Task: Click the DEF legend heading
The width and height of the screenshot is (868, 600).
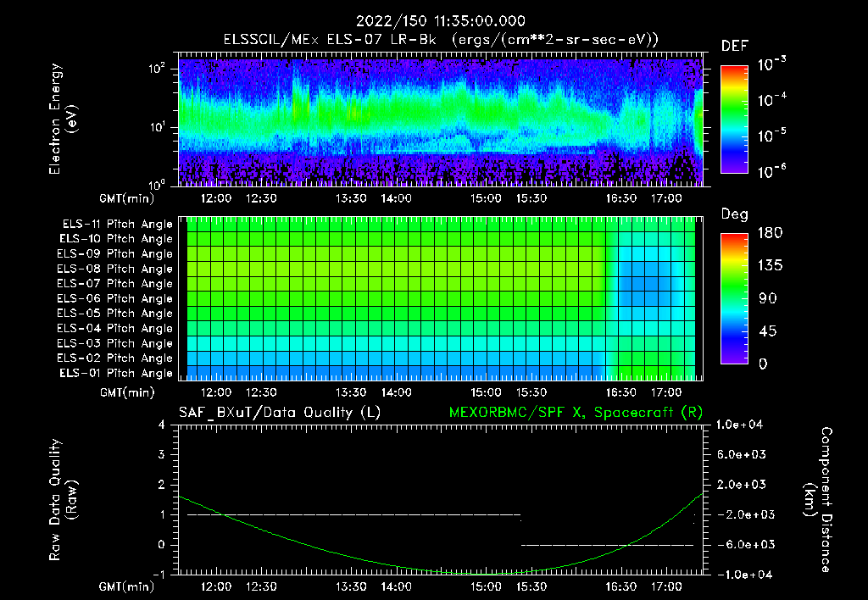Action: pyautogui.click(x=735, y=47)
